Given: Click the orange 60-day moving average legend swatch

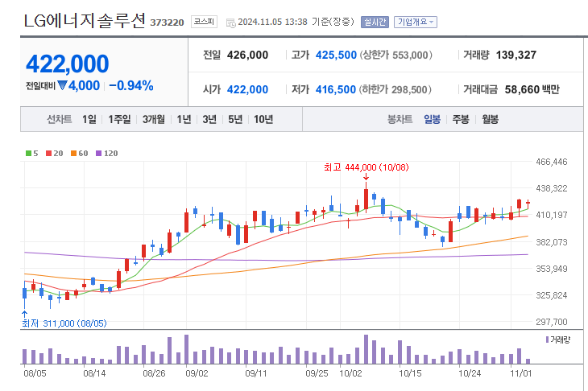Looking at the screenshot, I should [73, 153].
